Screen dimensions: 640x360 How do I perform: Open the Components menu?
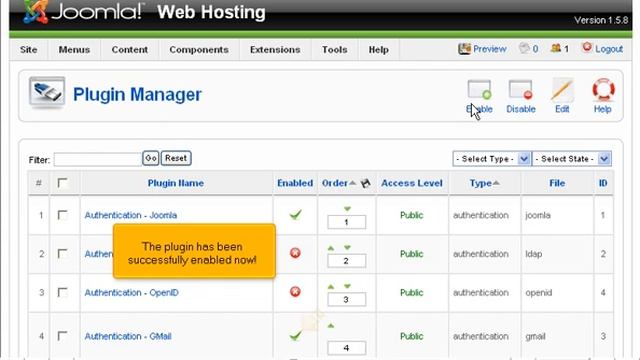click(x=199, y=50)
